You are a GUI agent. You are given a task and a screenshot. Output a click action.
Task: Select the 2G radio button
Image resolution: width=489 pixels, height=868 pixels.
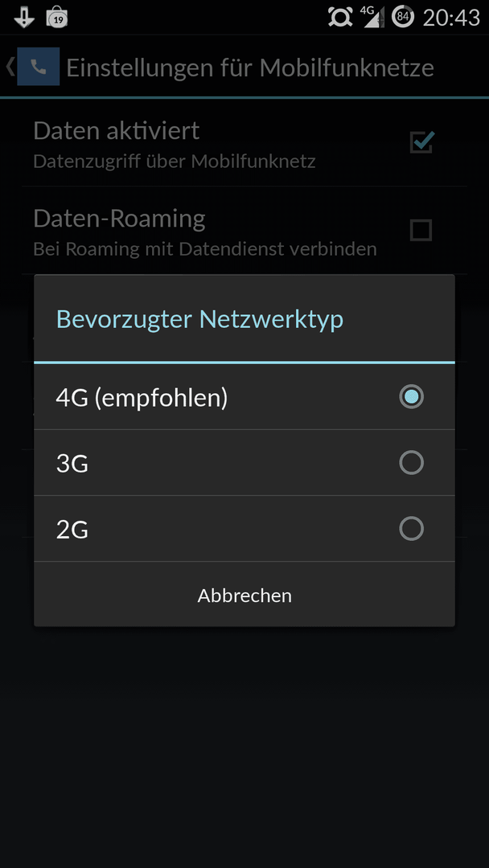tap(411, 529)
